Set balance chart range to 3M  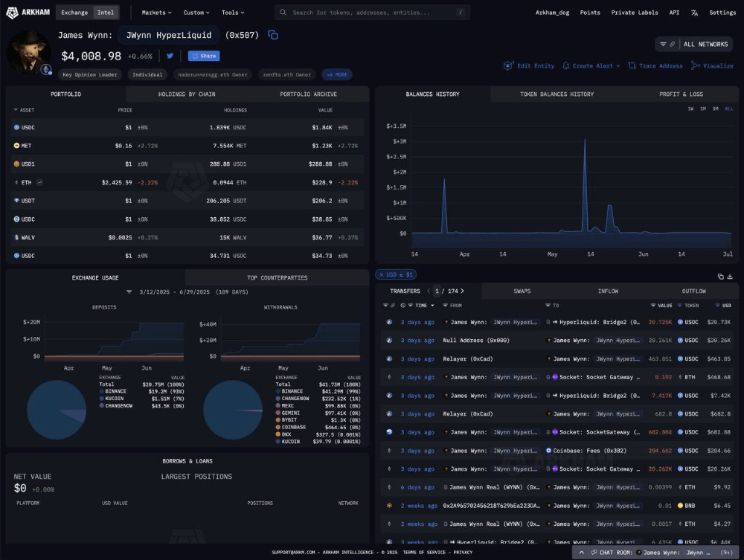[x=716, y=109]
